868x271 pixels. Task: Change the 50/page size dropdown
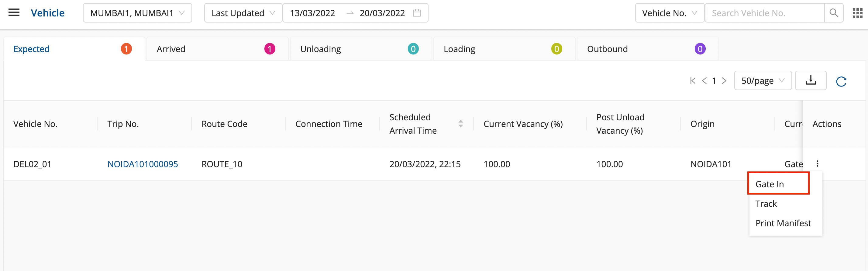click(763, 81)
